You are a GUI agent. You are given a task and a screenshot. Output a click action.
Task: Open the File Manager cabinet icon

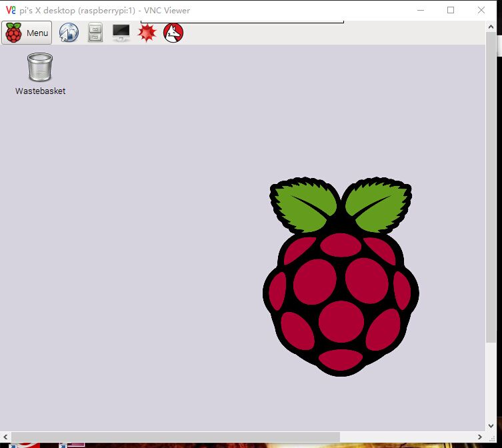tap(95, 33)
